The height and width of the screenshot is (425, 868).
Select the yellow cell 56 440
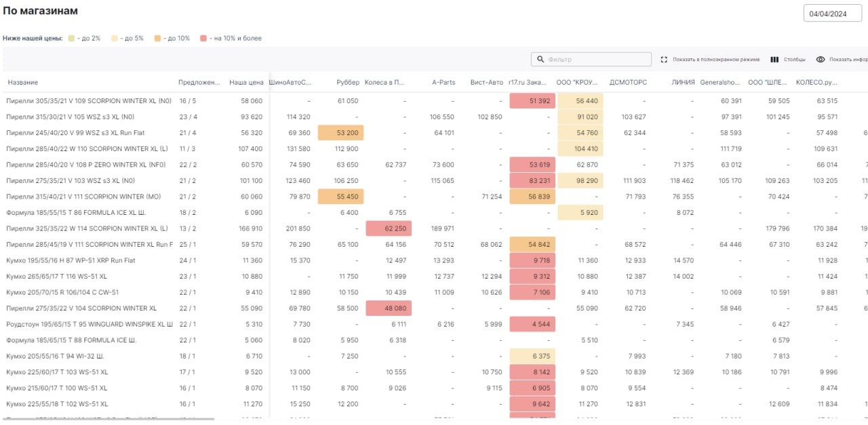pos(580,101)
